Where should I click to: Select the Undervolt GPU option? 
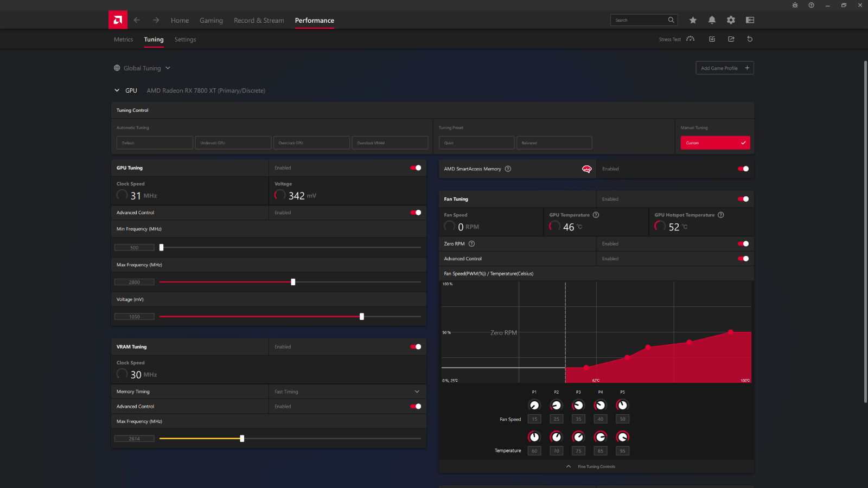point(233,143)
